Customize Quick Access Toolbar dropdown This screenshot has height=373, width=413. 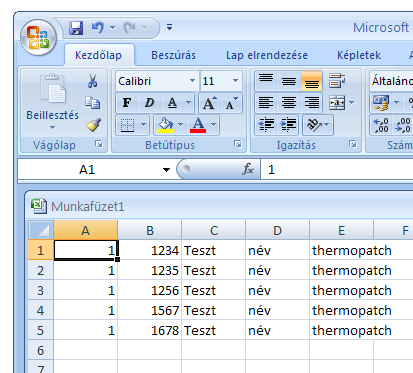pyautogui.click(x=169, y=27)
